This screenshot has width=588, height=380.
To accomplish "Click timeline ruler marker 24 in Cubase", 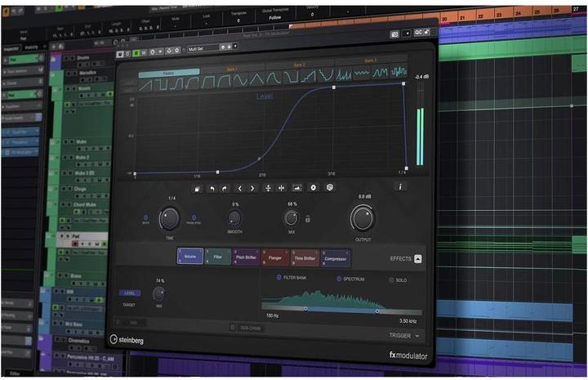I will [518, 13].
